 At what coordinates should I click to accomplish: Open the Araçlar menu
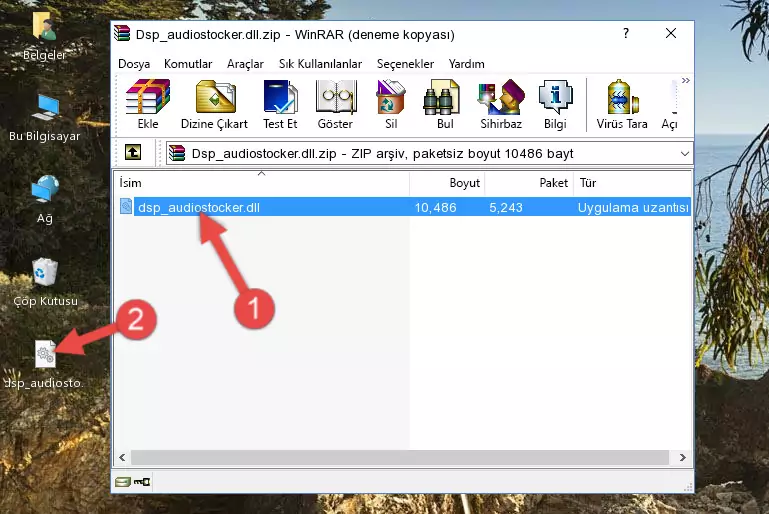tap(245, 64)
